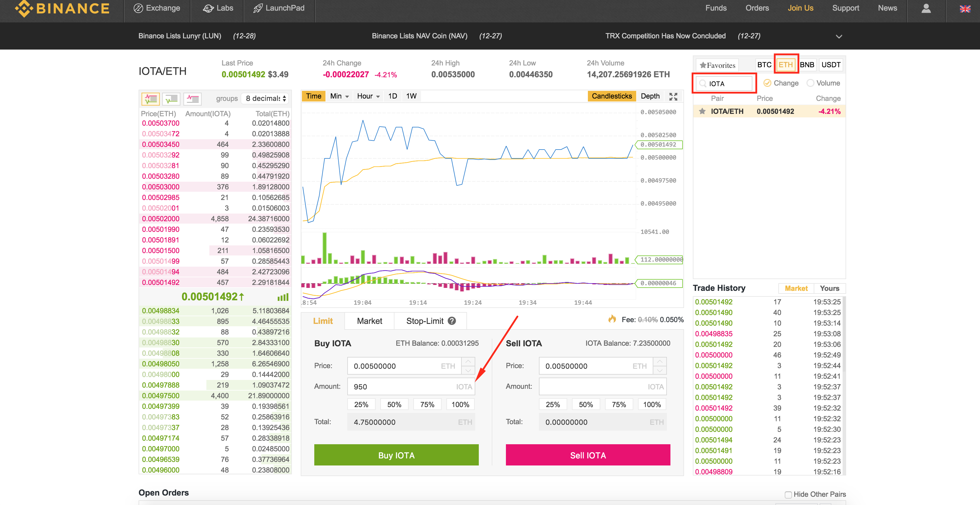
Task: Select the 1D chart interval
Action: pos(392,96)
